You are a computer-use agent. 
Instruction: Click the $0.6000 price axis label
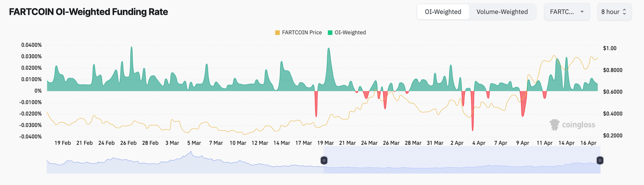pyautogui.click(x=613, y=92)
